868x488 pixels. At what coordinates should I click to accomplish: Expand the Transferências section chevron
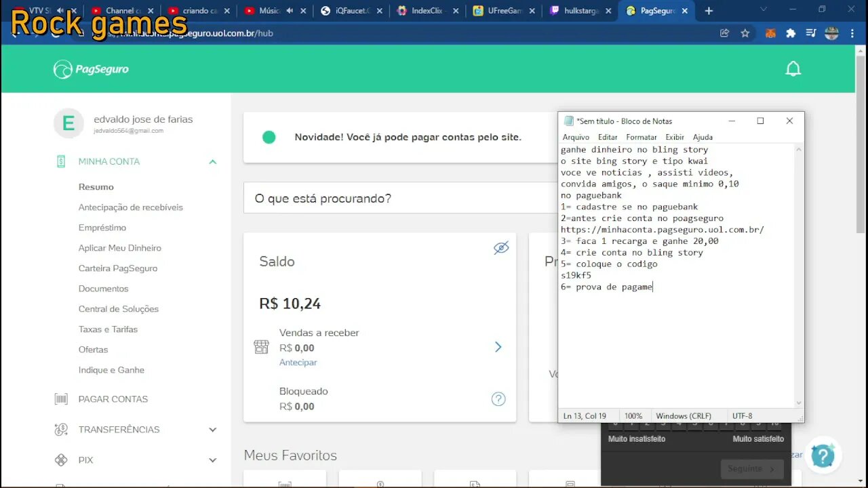tap(213, 430)
